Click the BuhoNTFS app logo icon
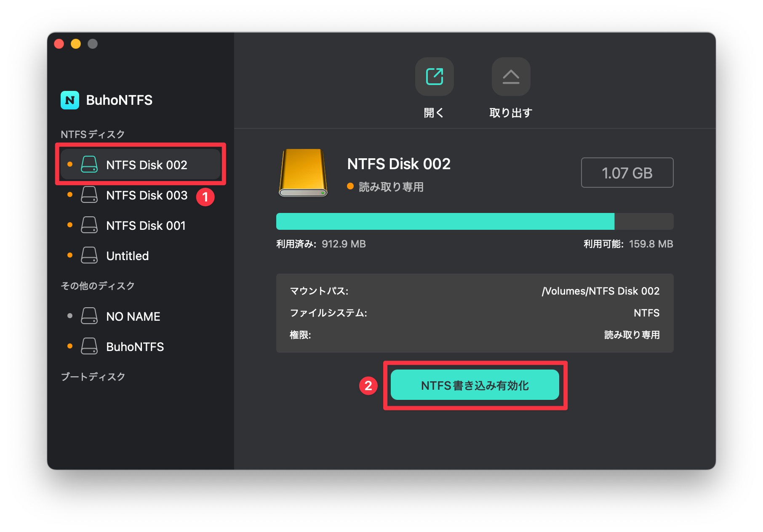Image resolution: width=763 pixels, height=532 pixels. pos(70,100)
